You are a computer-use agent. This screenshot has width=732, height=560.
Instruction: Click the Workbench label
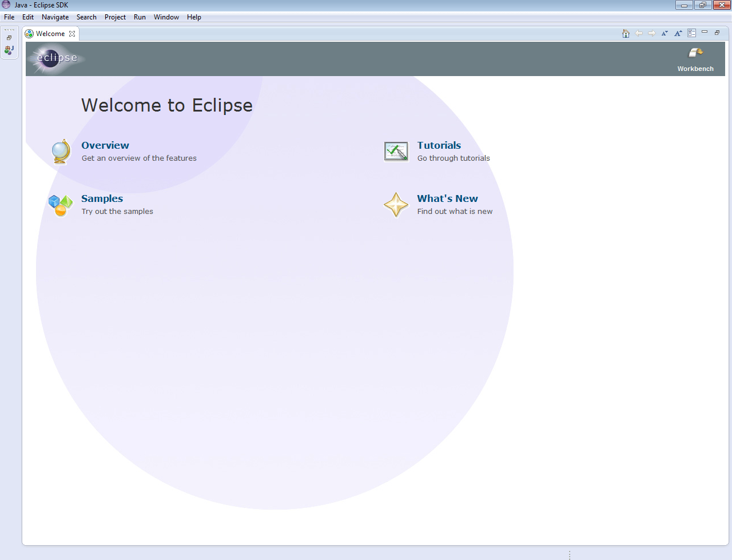695,69
